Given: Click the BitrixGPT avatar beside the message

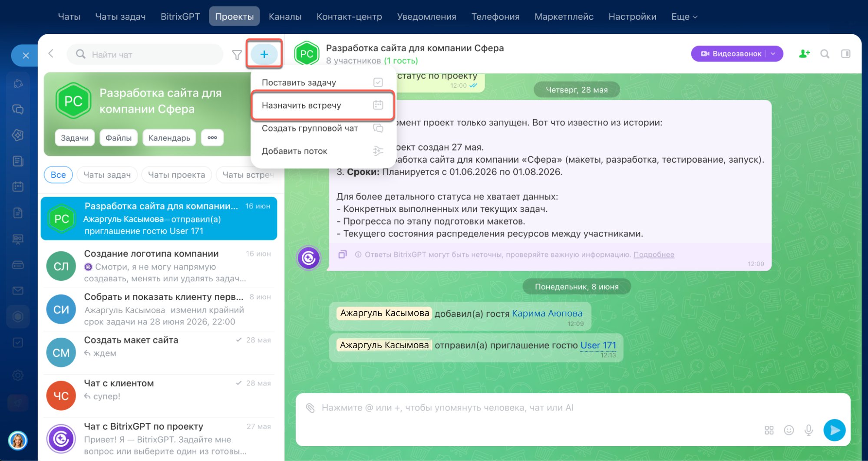Looking at the screenshot, I should point(309,258).
